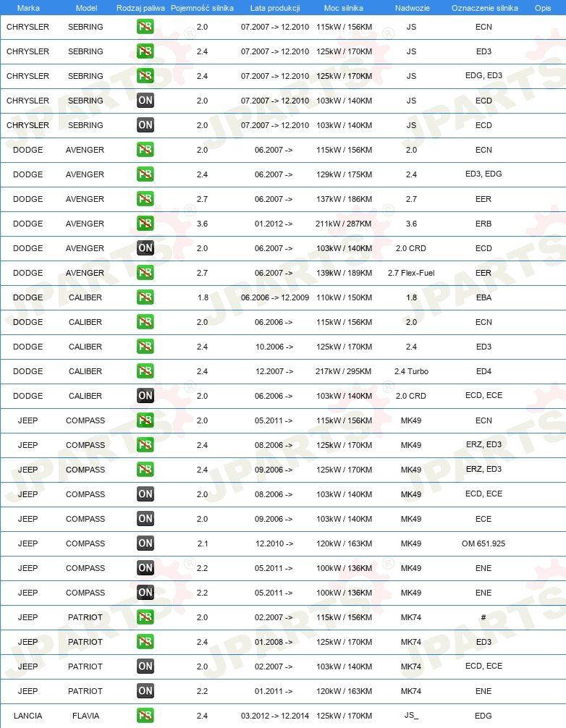This screenshot has height=728, width=566.
Task: Click petrol icon in Caliber 2.4 ED3 row
Action: click(145, 347)
